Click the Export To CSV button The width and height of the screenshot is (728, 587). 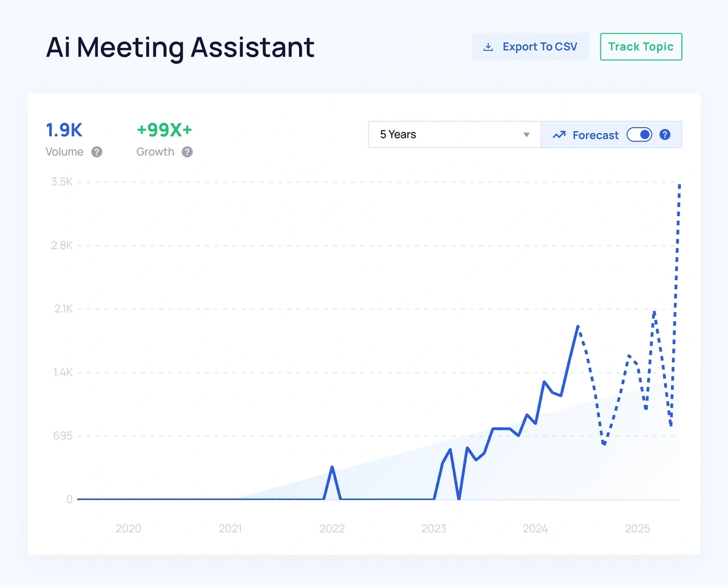pyautogui.click(x=530, y=47)
